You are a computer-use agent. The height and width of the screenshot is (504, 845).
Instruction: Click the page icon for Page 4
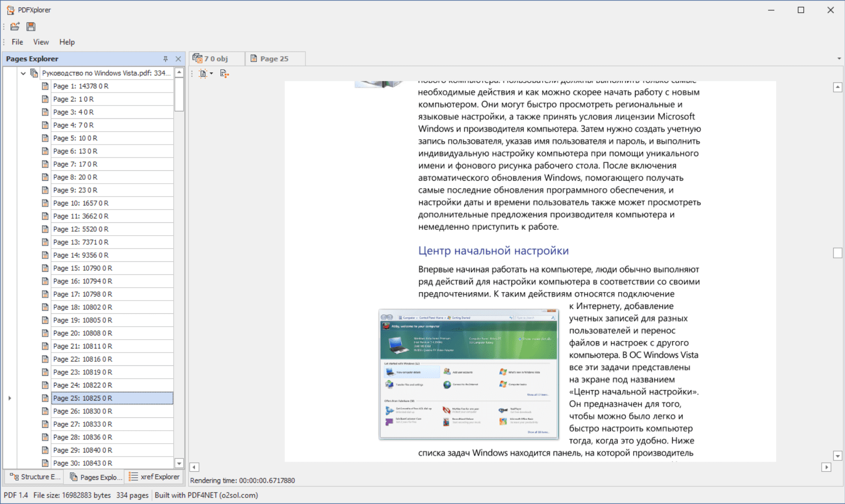[45, 125]
